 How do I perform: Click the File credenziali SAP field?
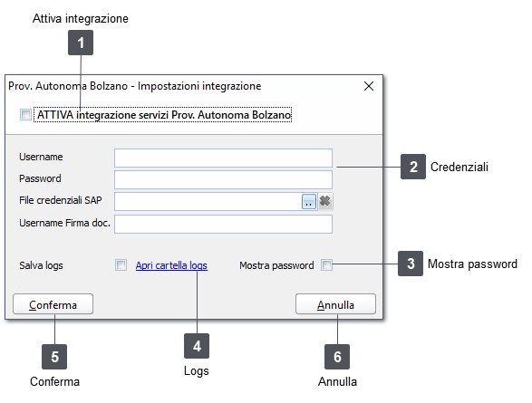(x=208, y=201)
